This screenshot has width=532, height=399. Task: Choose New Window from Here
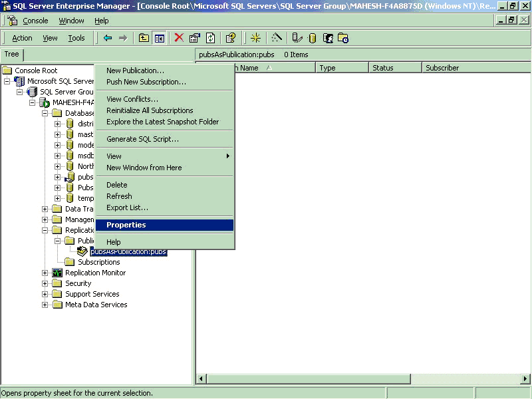(x=164, y=168)
